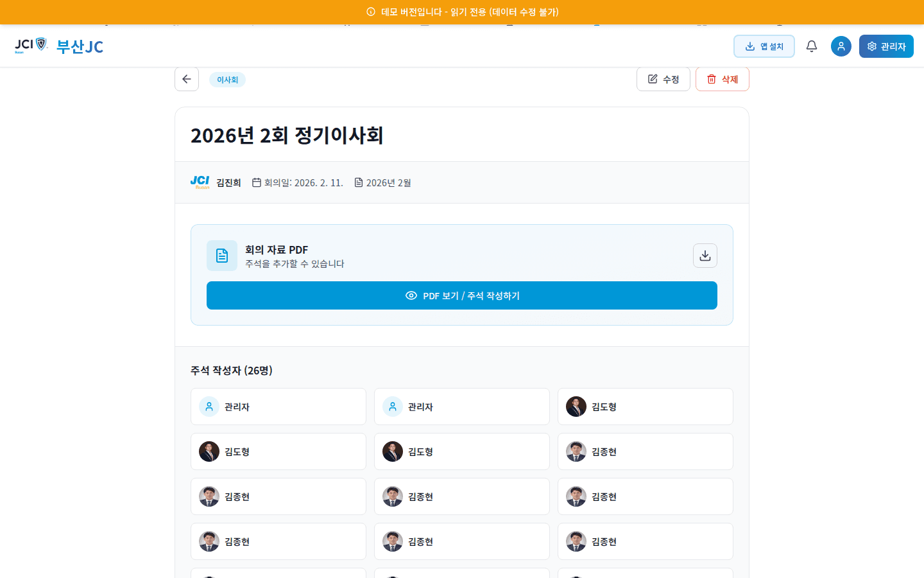Click the pencil icon inside the 수정 button
The image size is (924, 578).
653,78
